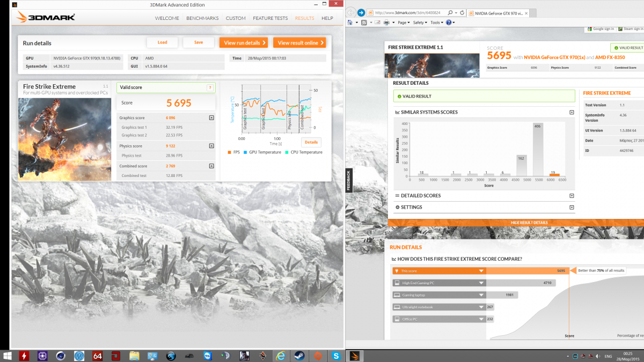Click the IE Help question mark icon

click(x=448, y=23)
